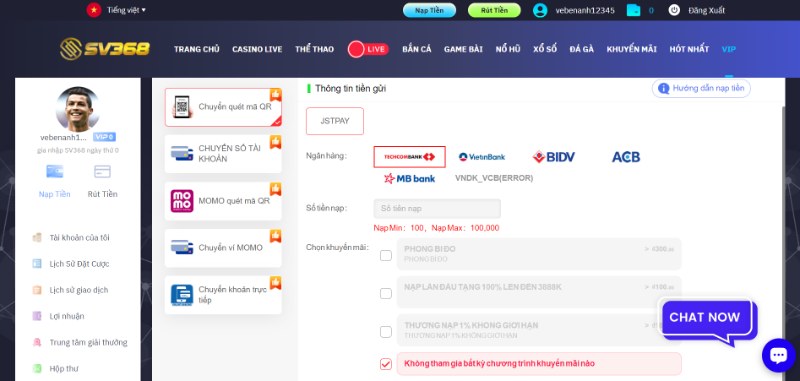
Task: Open Tài khoản của tôi
Action: pyautogui.click(x=79, y=238)
